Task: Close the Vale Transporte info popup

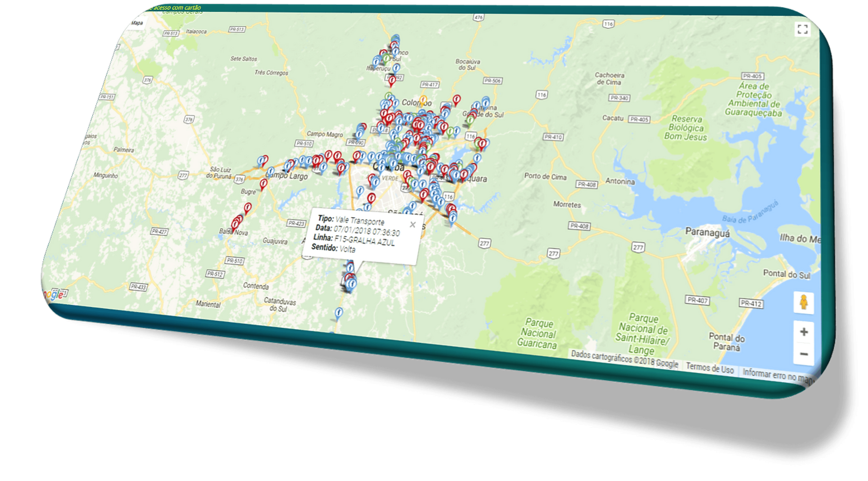Action: (x=412, y=225)
